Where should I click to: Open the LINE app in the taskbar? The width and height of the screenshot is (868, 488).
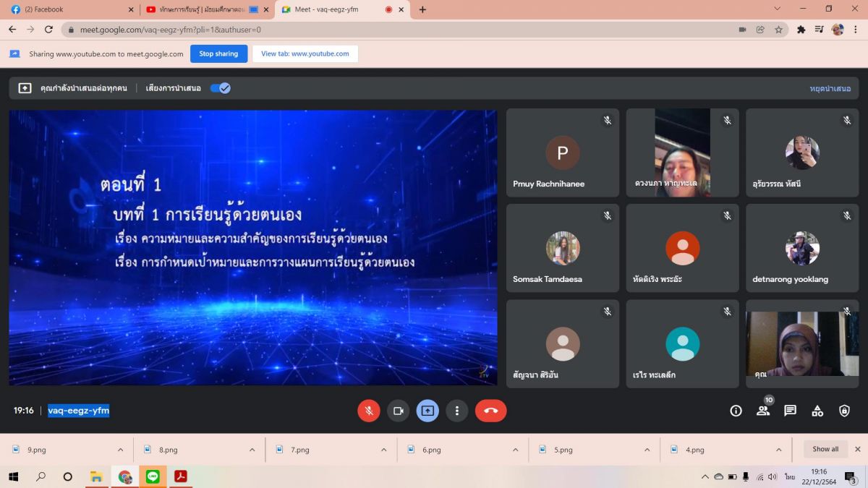(x=153, y=476)
